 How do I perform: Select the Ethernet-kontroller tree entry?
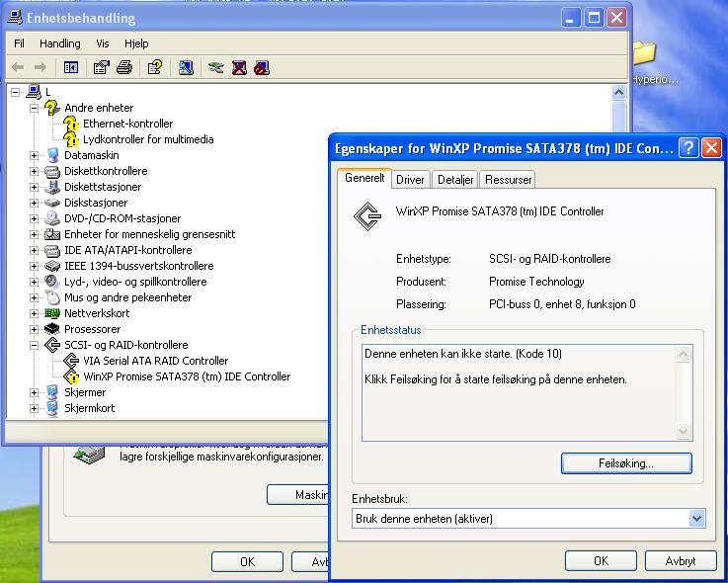click(x=127, y=124)
